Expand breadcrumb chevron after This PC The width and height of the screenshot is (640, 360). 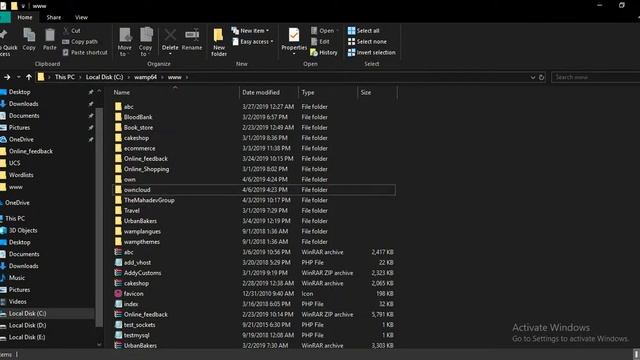click(x=80, y=77)
